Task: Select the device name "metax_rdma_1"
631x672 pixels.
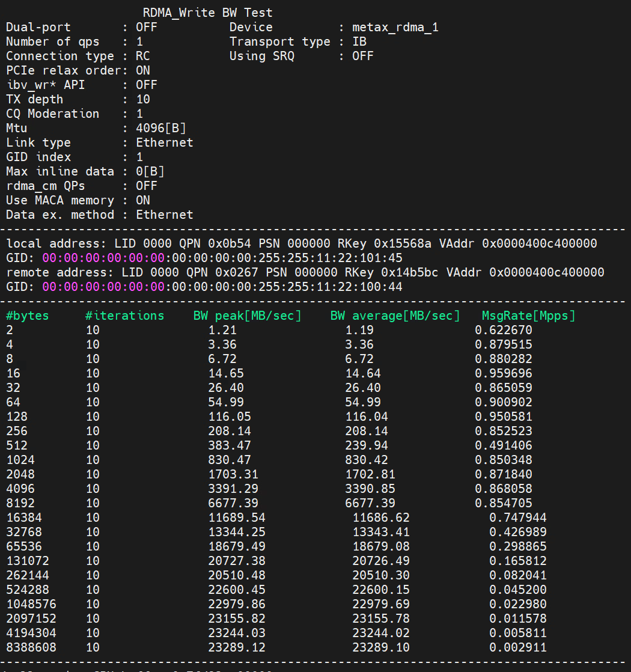Action: point(395,28)
